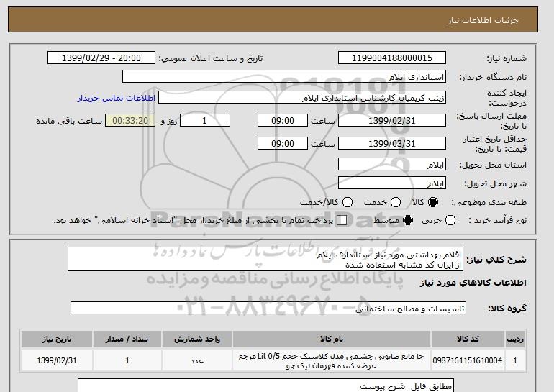Screen dimensions: 554x392
Task: Click the استان محل تحویل field
Action: [392, 164]
